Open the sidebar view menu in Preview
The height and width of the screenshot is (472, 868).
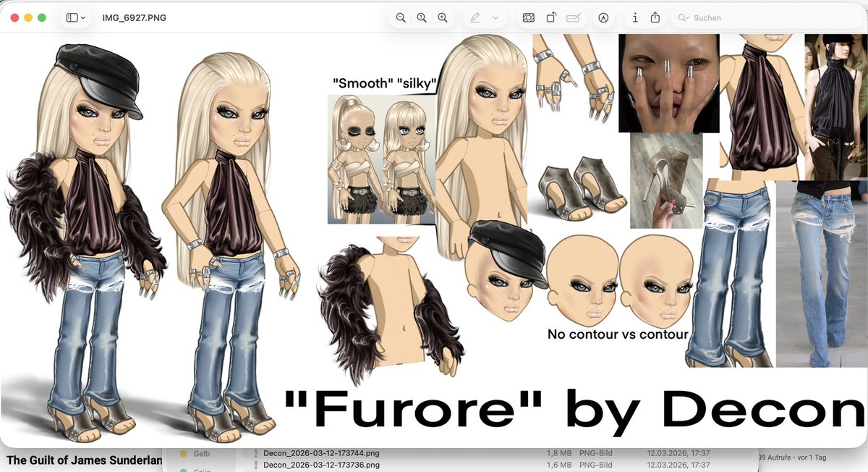(75, 17)
